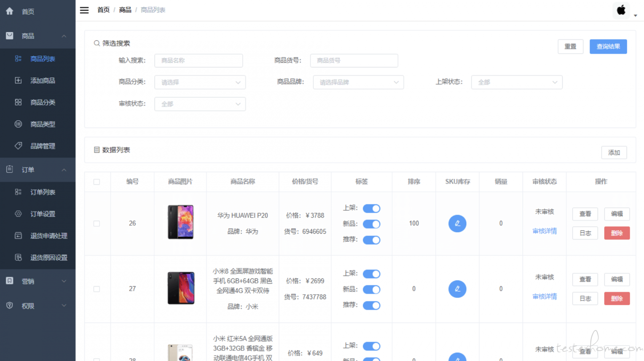
Task: Collapse the 订单 menu chevron
Action: point(64,170)
